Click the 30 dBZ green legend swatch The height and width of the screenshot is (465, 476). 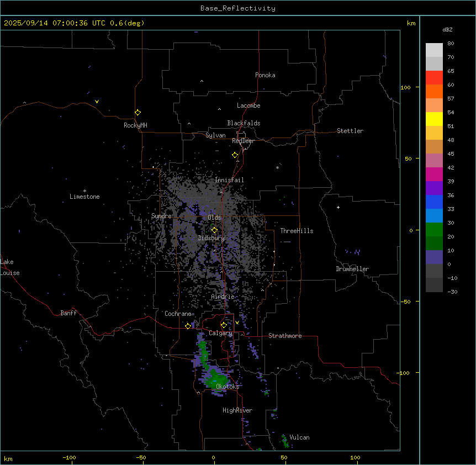[434, 230]
